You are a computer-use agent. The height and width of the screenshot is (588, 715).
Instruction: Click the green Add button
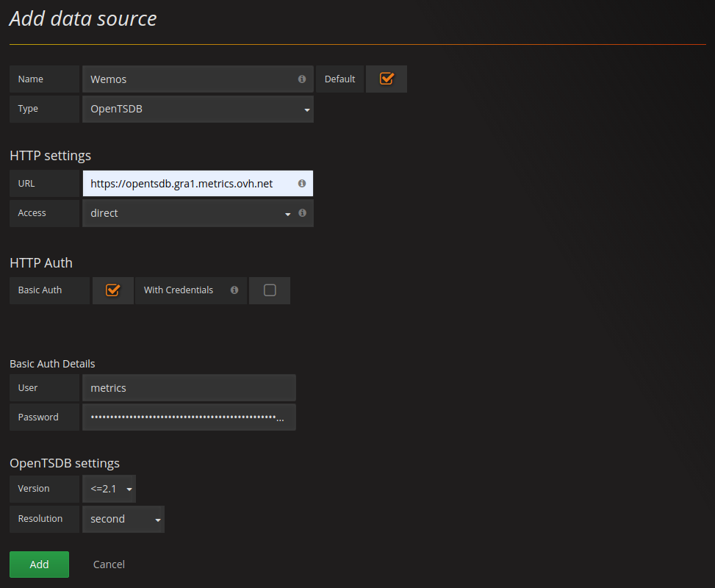[39, 564]
